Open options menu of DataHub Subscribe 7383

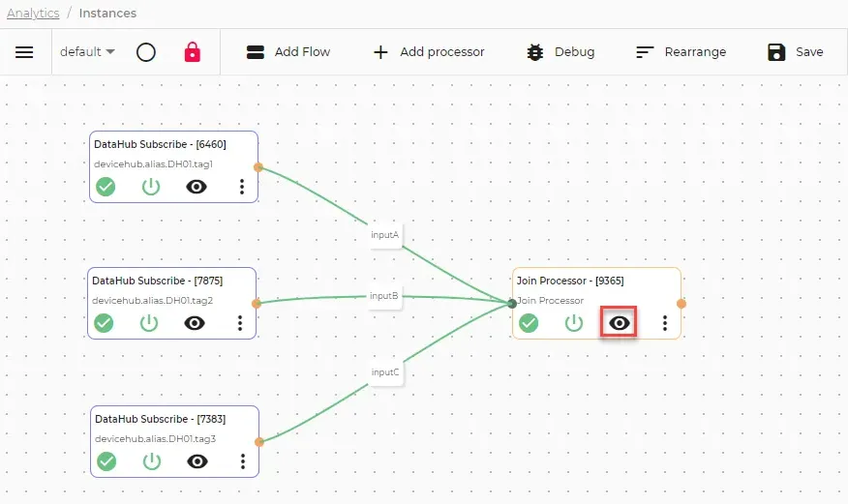(x=243, y=461)
